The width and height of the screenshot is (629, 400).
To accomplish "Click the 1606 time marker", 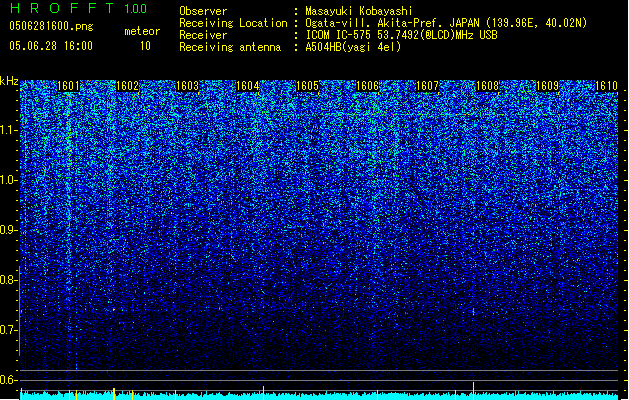I will coord(367,86).
